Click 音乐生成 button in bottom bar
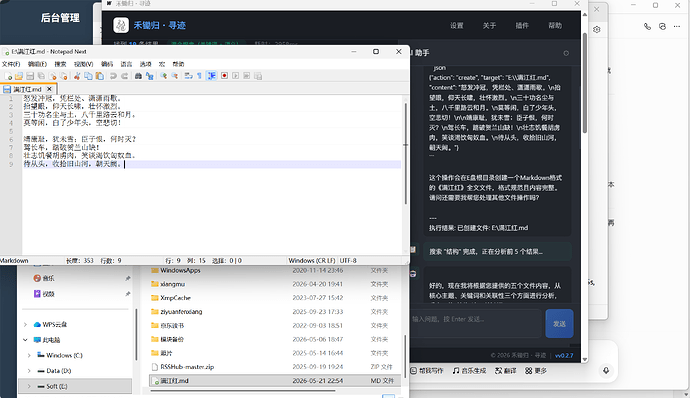690x398 pixels. pos(469,371)
